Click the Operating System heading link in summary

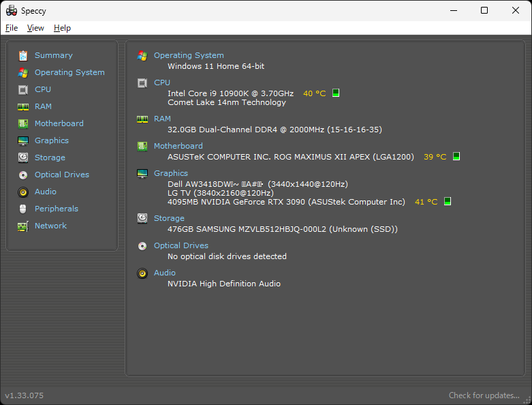click(189, 55)
